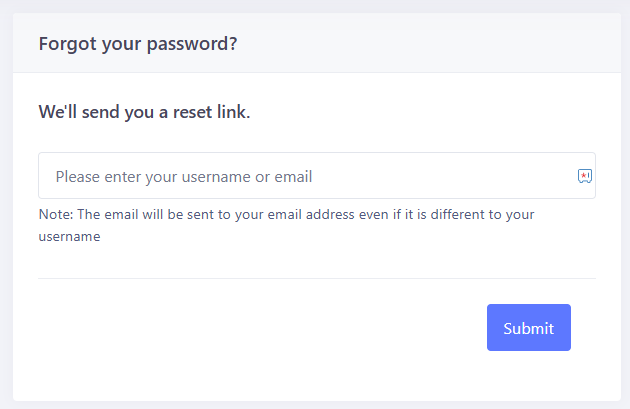
Task: Focus the username or email input field
Action: click(317, 176)
